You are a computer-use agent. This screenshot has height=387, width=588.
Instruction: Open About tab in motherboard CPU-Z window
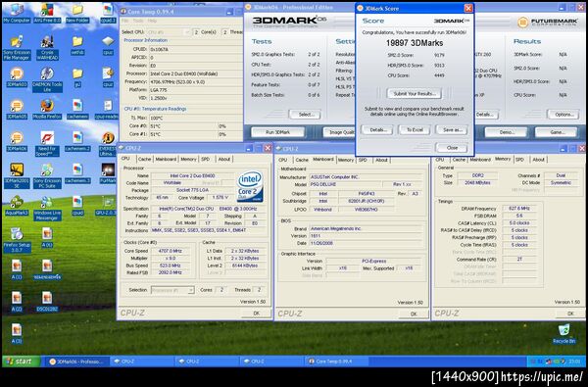click(x=381, y=160)
